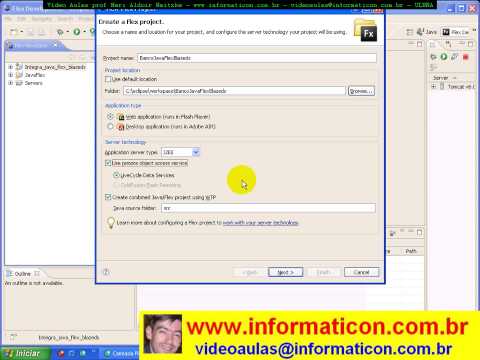Click the first quick-launch taskbar icon
The image size is (480, 360).
61,353
